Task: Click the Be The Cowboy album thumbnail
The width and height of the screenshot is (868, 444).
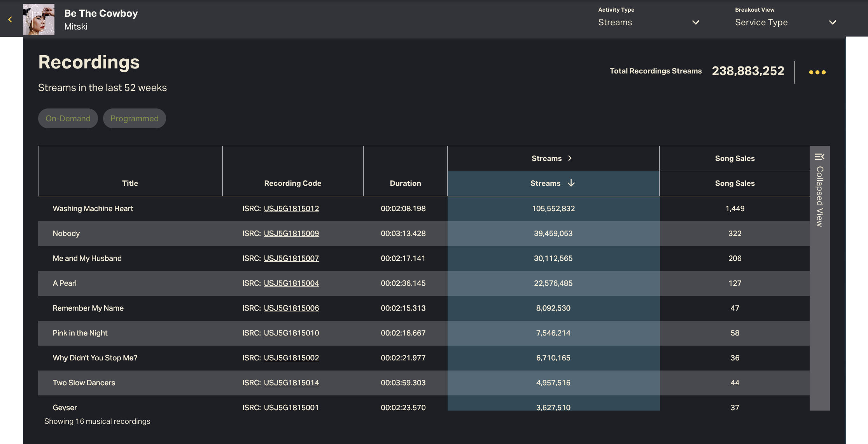Action: tap(39, 19)
